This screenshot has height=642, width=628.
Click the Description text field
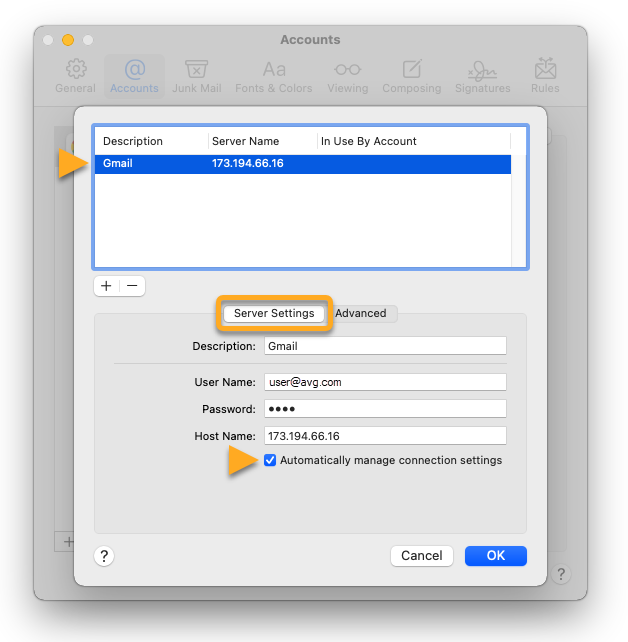[385, 346]
